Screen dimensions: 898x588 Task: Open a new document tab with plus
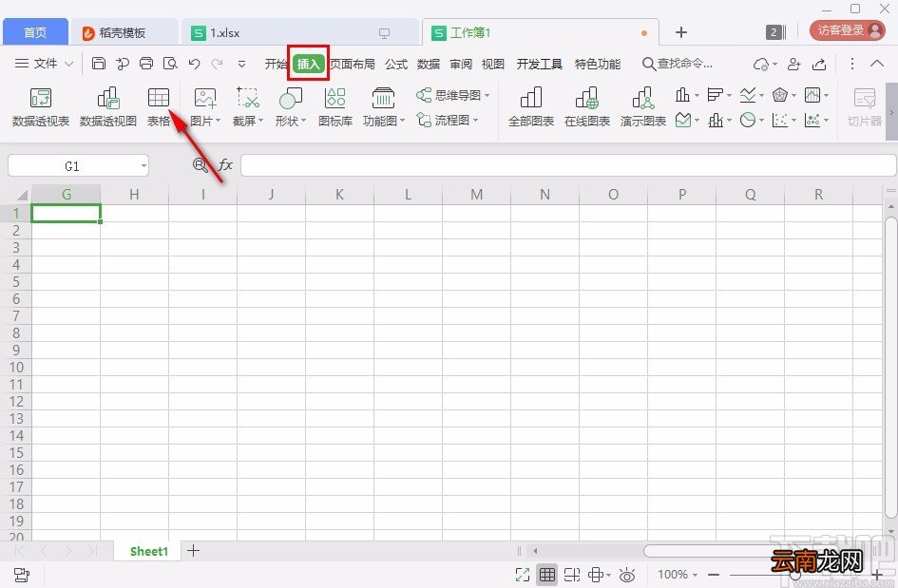tap(681, 32)
